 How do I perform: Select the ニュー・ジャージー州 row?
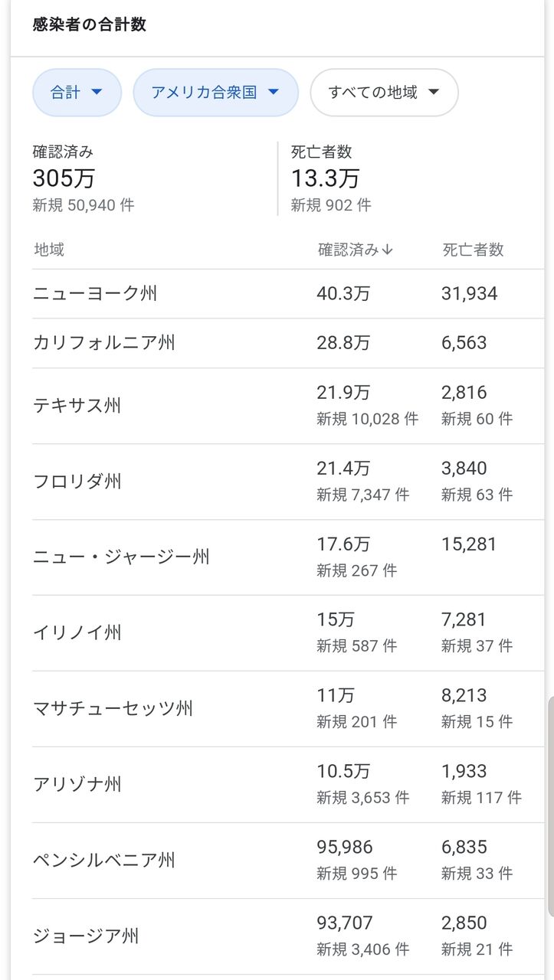point(288,557)
